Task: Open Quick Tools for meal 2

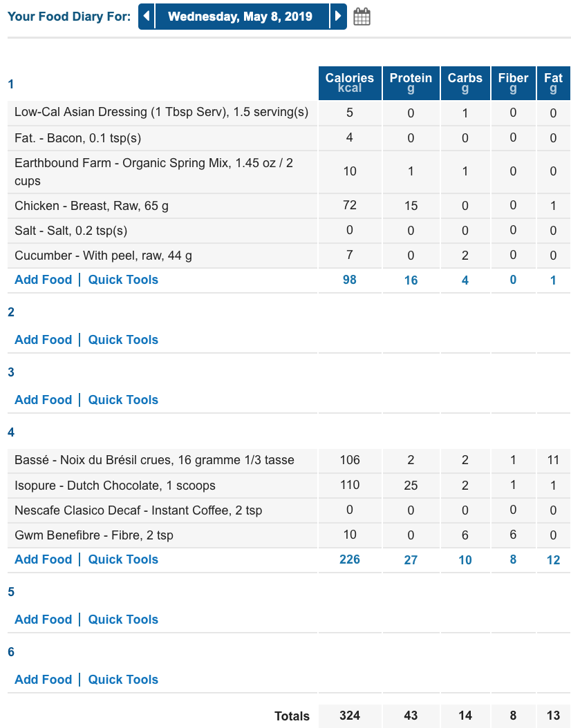Action: point(123,340)
